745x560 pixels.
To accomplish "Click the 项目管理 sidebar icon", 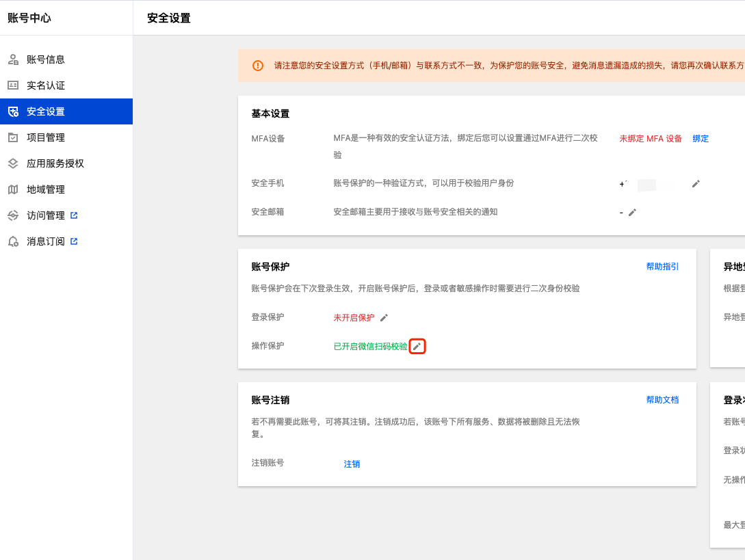I will coord(13,137).
